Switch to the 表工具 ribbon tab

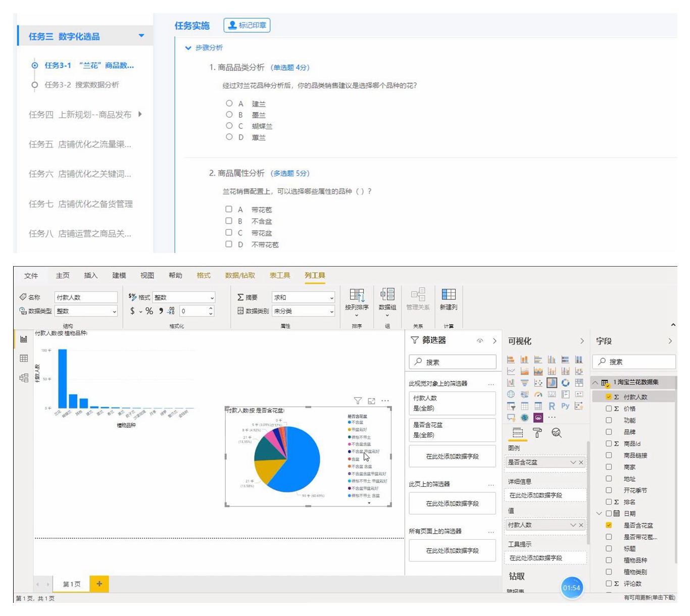coord(279,275)
